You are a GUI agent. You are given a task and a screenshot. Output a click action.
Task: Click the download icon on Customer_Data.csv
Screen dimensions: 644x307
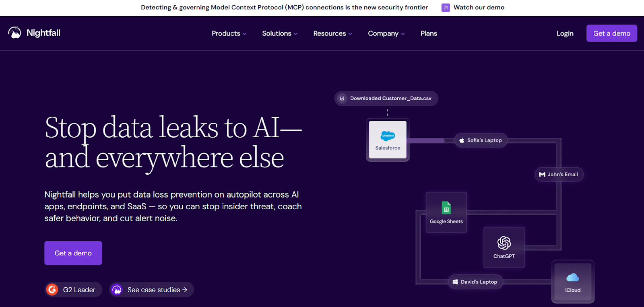(342, 98)
